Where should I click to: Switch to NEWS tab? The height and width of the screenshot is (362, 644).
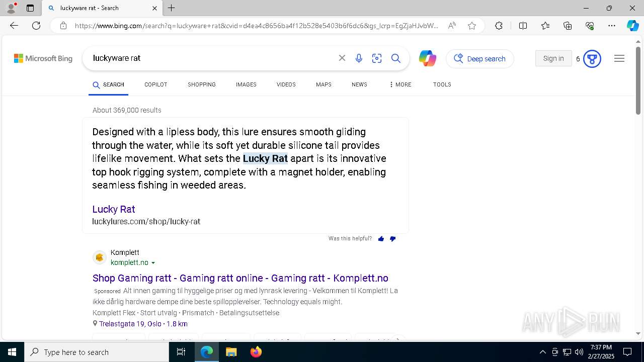click(359, 84)
